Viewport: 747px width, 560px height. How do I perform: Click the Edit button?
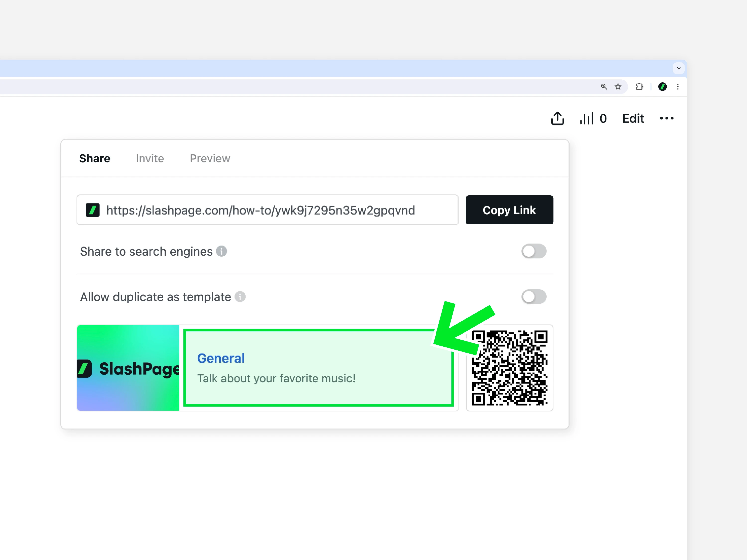pyautogui.click(x=633, y=119)
